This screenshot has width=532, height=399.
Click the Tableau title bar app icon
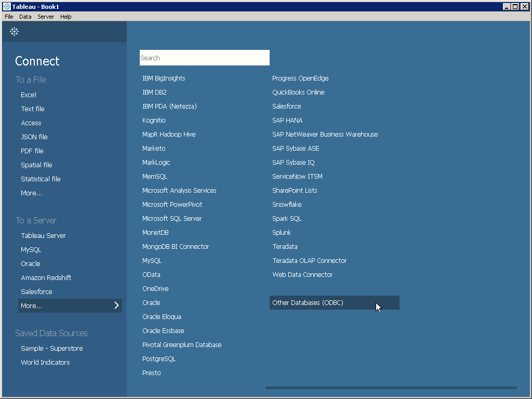(x=7, y=7)
